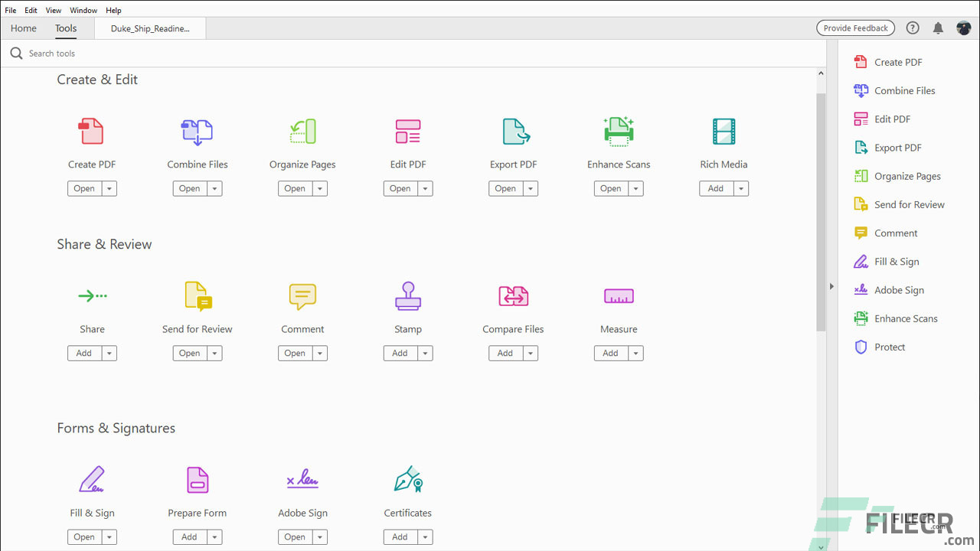Expand the dropdown arrow beside Organize Pages Open
The height and width of the screenshot is (551, 980).
coord(320,188)
